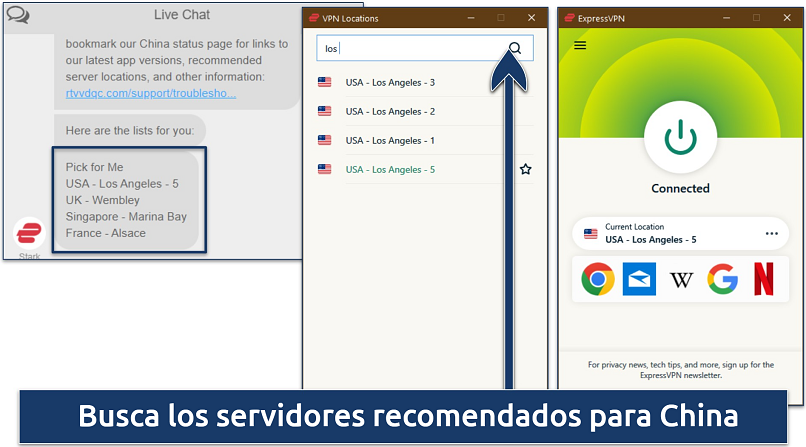Open the Wikipedia shortcut in ExpressVPN
Image resolution: width=806 pixels, height=447 pixels.
[x=681, y=280]
